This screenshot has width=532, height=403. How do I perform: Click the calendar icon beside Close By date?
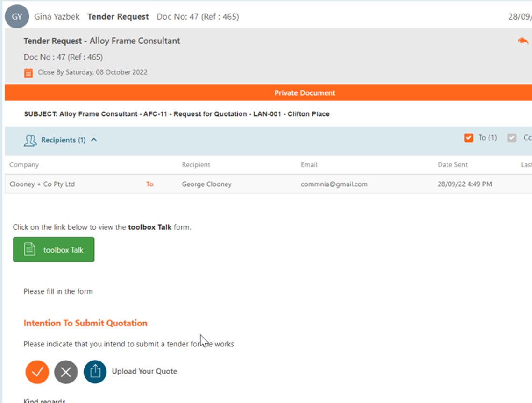(28, 72)
